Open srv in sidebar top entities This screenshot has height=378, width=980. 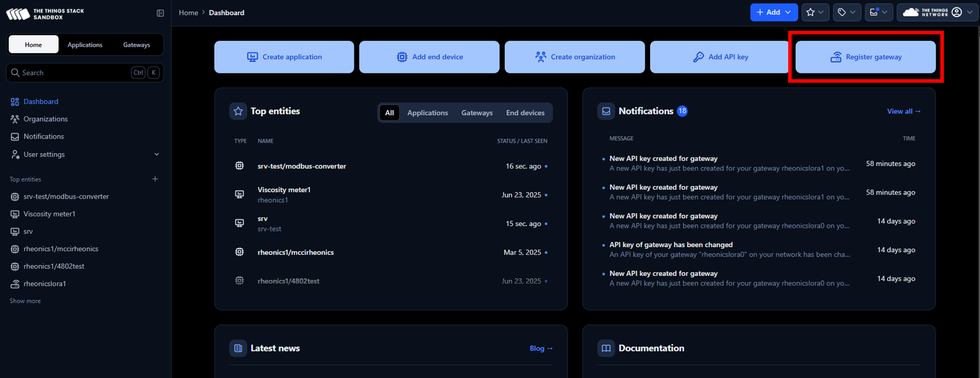[x=28, y=231]
